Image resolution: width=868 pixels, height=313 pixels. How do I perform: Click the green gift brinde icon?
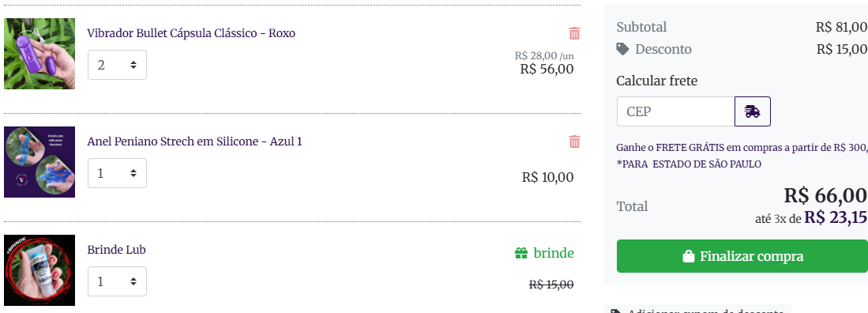(x=521, y=253)
